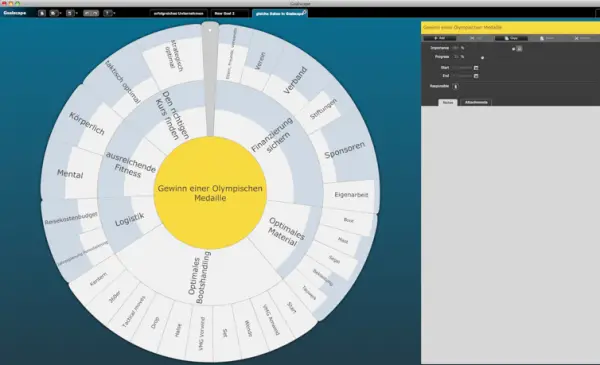Click the save project icon
The width and height of the screenshot is (600, 365).
[70, 13]
